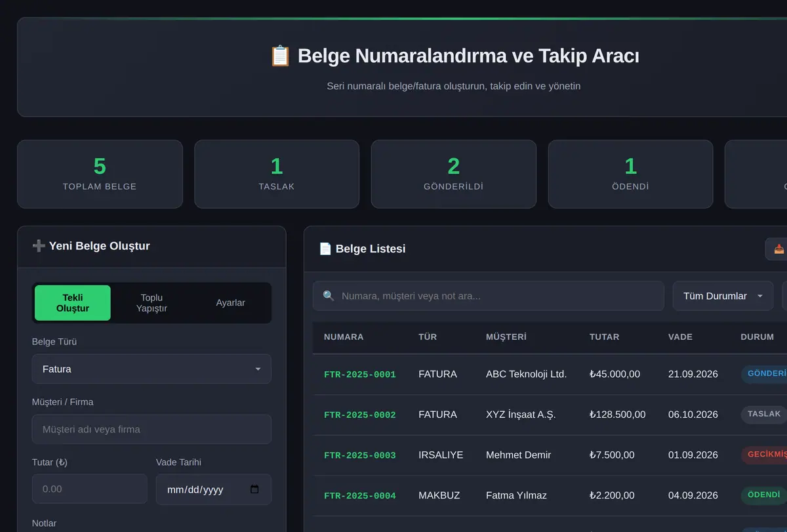Viewport: 787px width, 532px height.
Task: Click the TASLAK stat card showing 1
Action: 277,174
